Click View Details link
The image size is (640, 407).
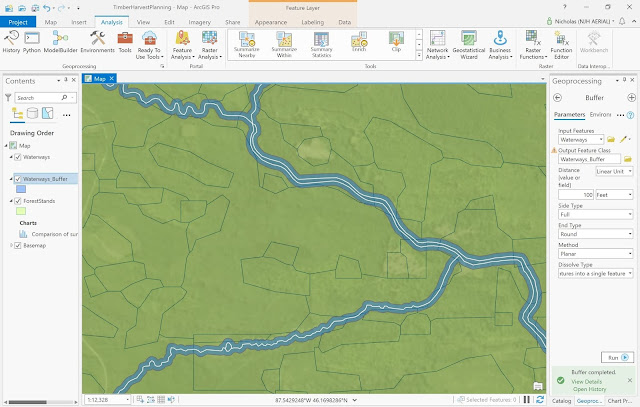click(586, 382)
